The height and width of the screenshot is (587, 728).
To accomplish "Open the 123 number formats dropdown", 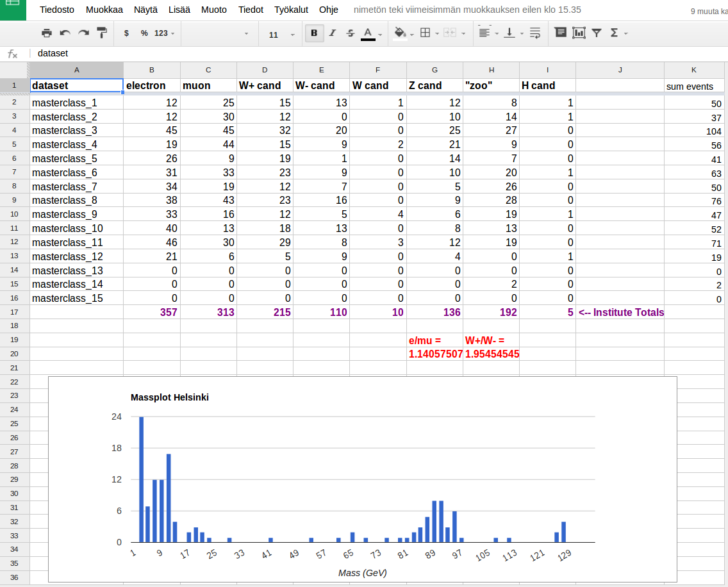I will pyautogui.click(x=164, y=33).
